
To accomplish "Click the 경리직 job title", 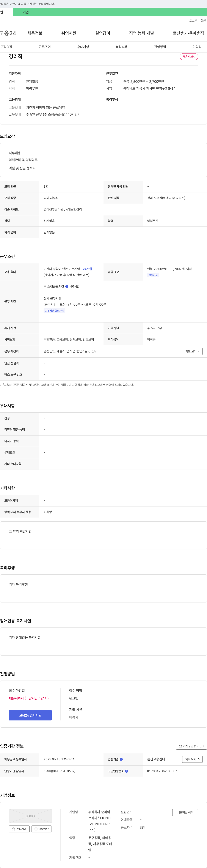I will (16, 56).
